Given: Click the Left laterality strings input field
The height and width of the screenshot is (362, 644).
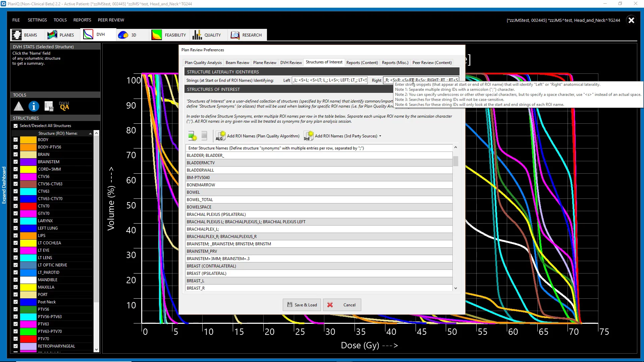Looking at the screenshot, I should click(x=330, y=80).
